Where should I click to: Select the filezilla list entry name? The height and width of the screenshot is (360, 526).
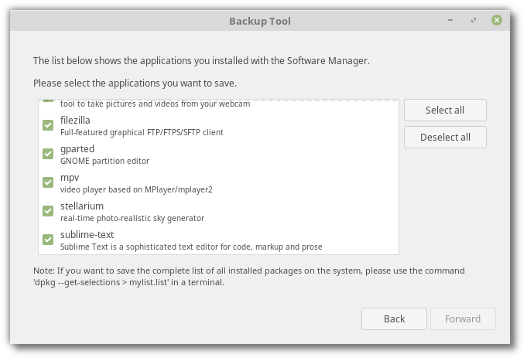pos(75,120)
